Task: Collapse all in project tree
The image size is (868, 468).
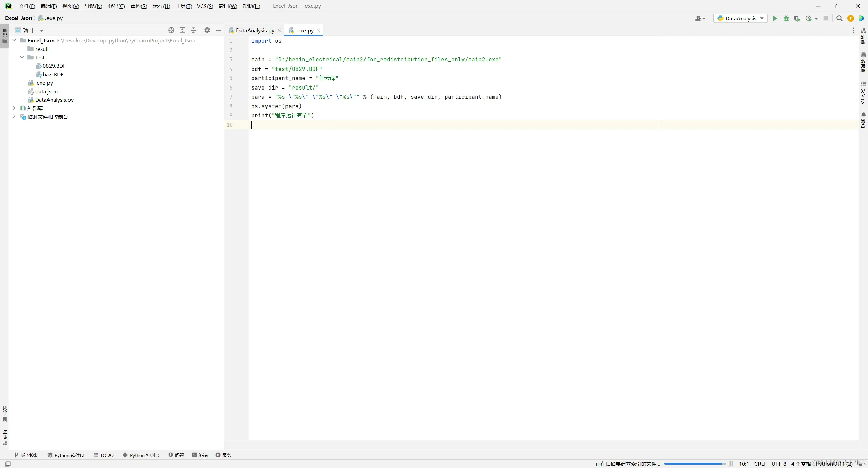Action: click(x=193, y=30)
